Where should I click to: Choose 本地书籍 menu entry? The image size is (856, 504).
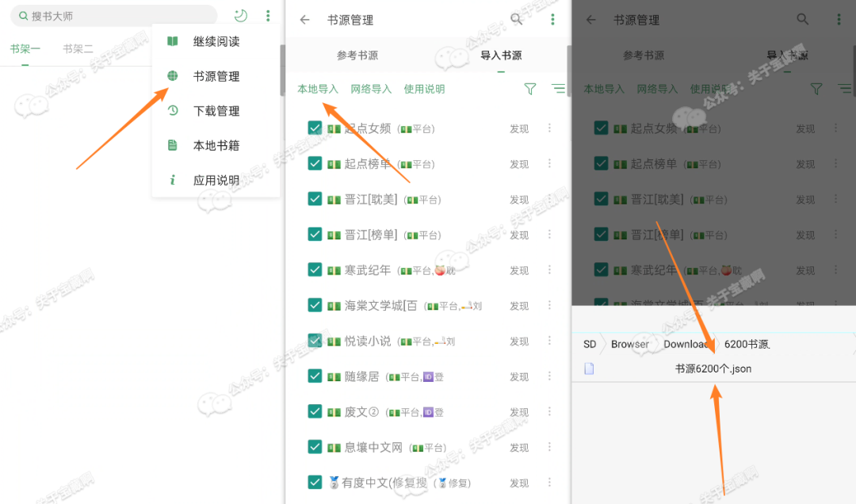coord(216,146)
